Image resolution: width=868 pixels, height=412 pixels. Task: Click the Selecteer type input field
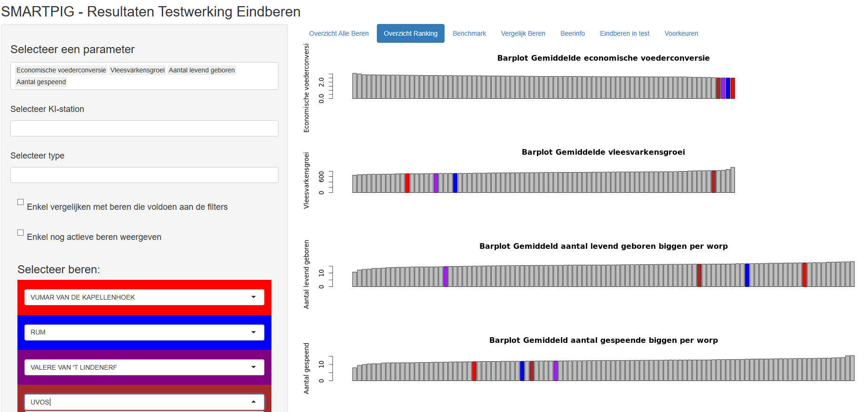coord(144,175)
